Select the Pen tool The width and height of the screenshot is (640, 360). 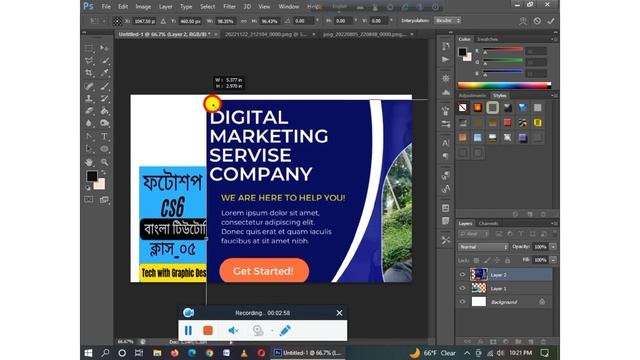pos(89,136)
